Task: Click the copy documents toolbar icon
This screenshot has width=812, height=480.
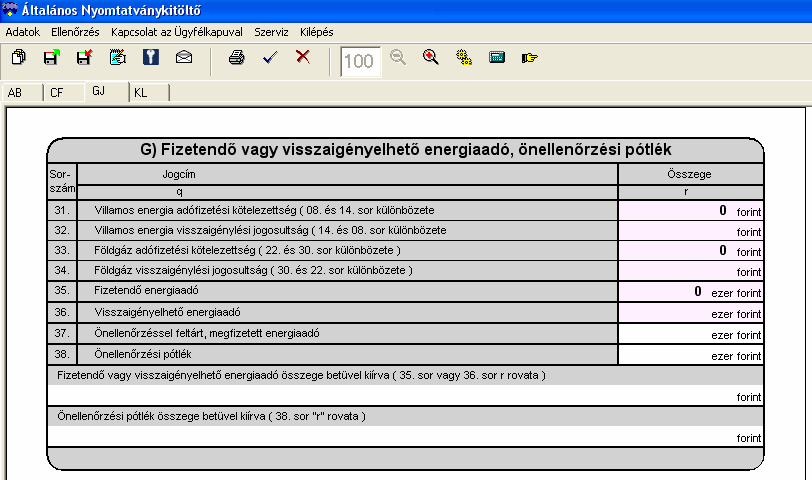Action: [x=18, y=57]
